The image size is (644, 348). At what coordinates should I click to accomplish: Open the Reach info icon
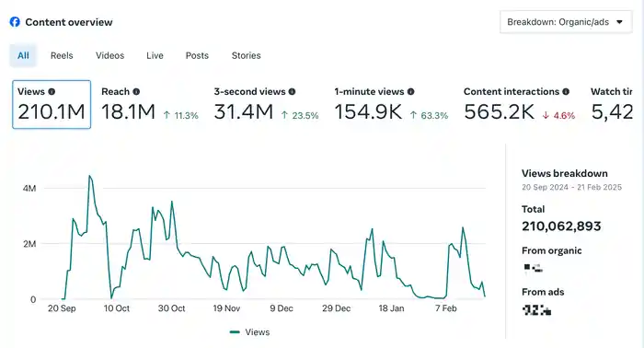coord(136,92)
